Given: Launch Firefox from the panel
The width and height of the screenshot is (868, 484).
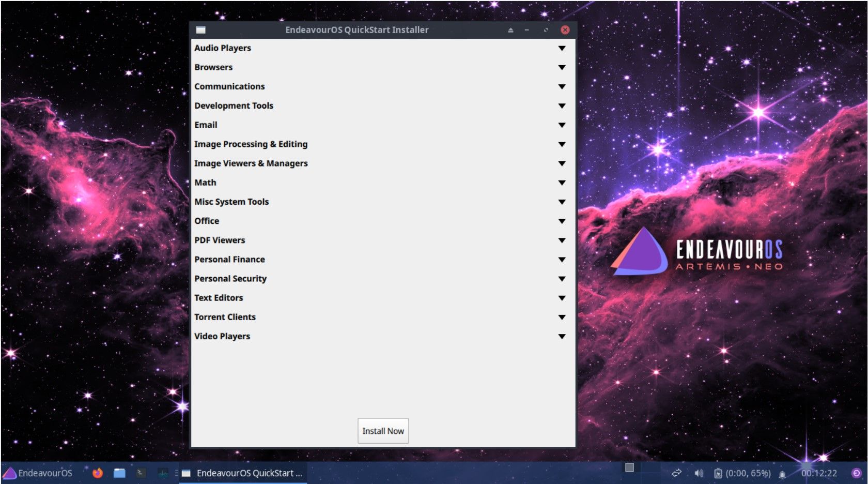Looking at the screenshot, I should [x=98, y=473].
